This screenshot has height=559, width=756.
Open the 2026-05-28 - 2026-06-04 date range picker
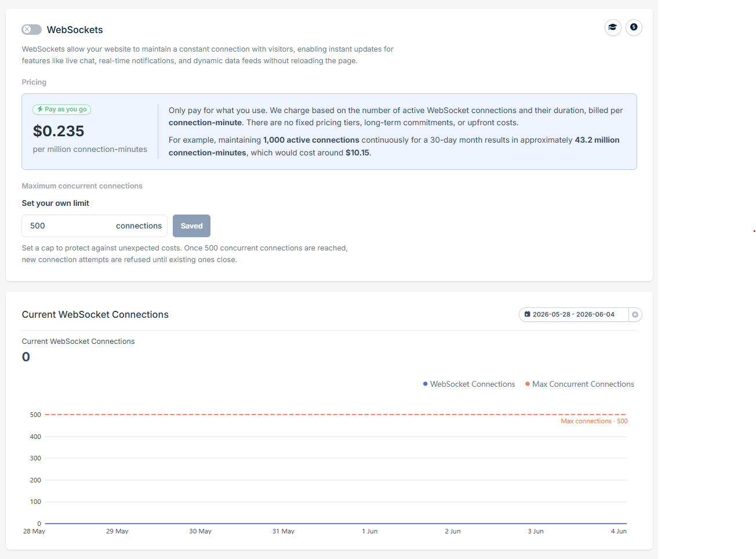pos(574,314)
